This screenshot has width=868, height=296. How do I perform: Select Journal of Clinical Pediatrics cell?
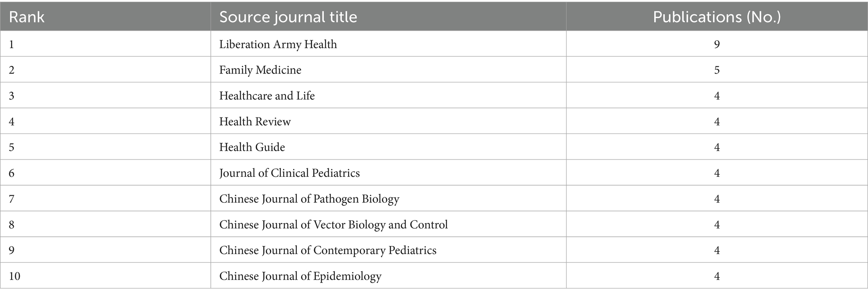(x=289, y=173)
